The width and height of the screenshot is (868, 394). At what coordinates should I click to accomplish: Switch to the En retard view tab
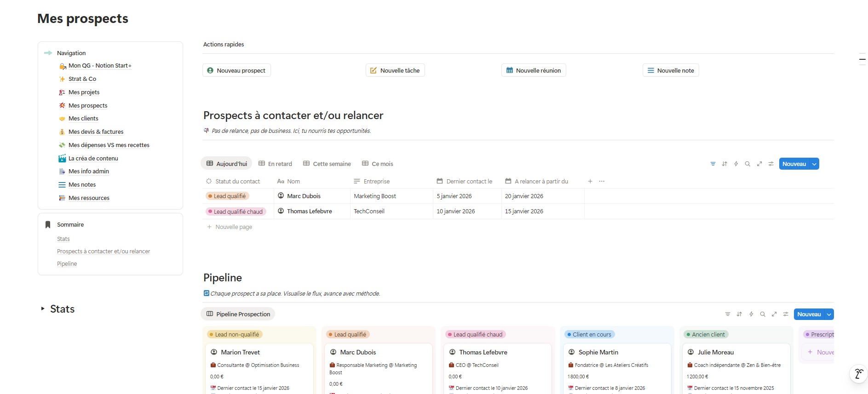275,164
